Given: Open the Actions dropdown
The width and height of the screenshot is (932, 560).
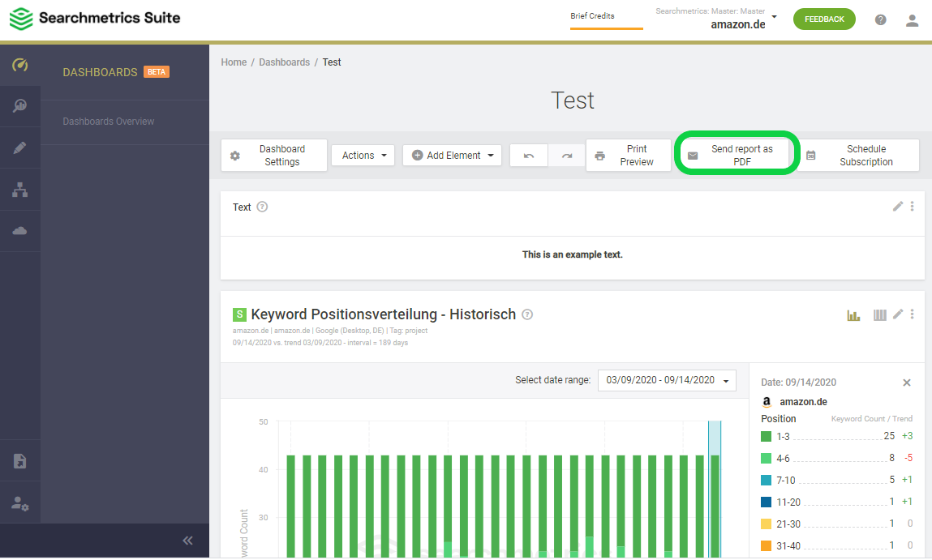Looking at the screenshot, I should (363, 156).
